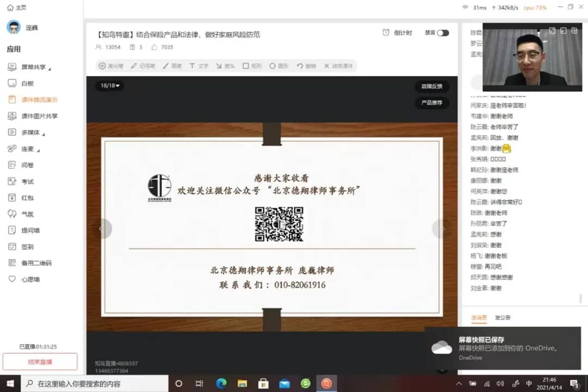Click the 备用二维码 backup QR code icon
The width and height of the screenshot is (588, 392).
click(11, 263)
